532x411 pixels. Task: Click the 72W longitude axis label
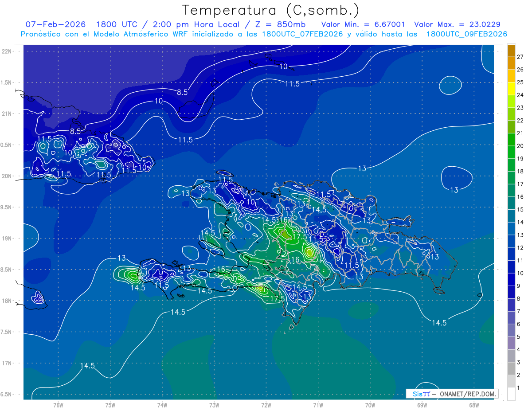pyautogui.click(x=266, y=405)
